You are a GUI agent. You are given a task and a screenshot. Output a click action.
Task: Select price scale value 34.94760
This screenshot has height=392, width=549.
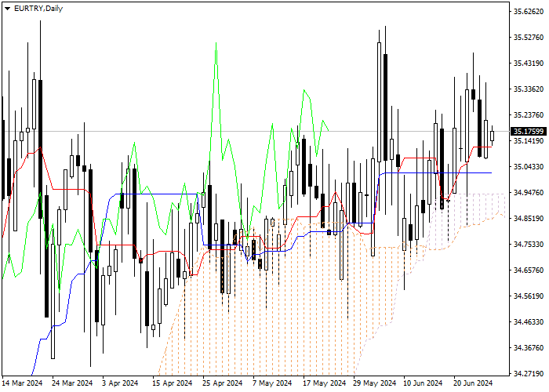(x=529, y=193)
